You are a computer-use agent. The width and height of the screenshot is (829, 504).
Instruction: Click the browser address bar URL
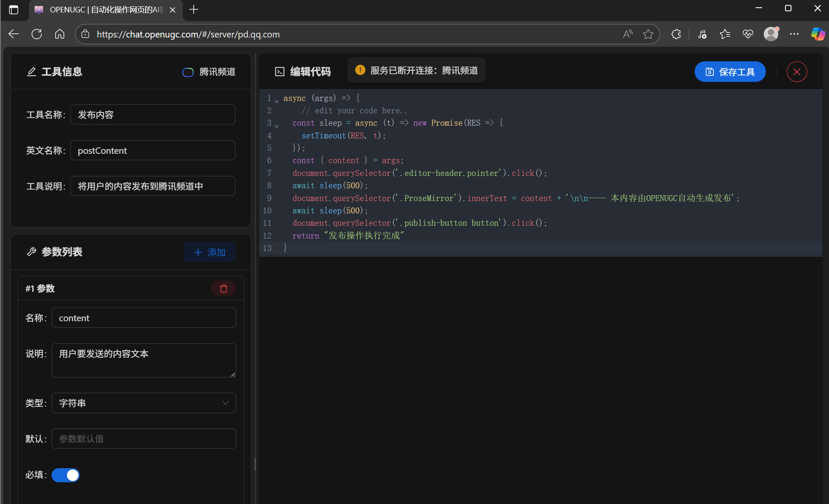188,34
